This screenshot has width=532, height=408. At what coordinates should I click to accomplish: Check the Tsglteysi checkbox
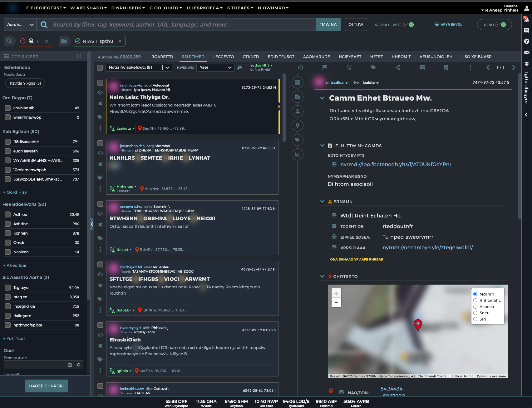pos(8,287)
